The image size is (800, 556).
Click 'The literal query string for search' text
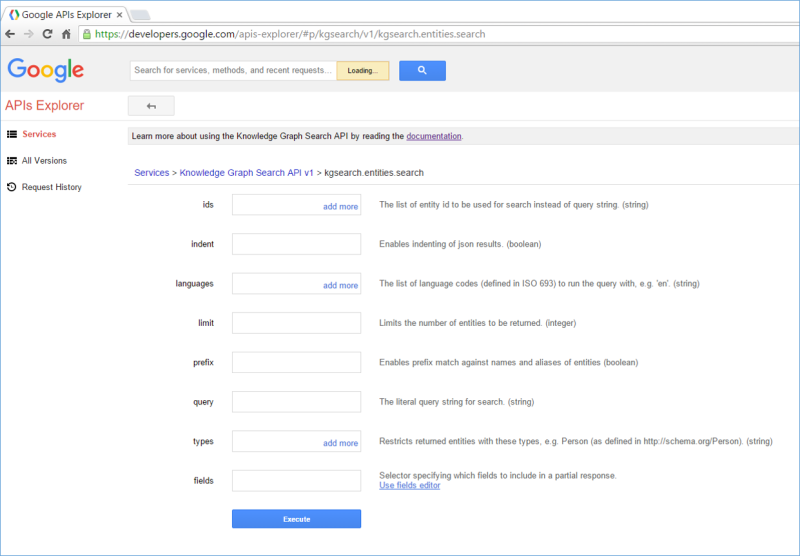[457, 402]
